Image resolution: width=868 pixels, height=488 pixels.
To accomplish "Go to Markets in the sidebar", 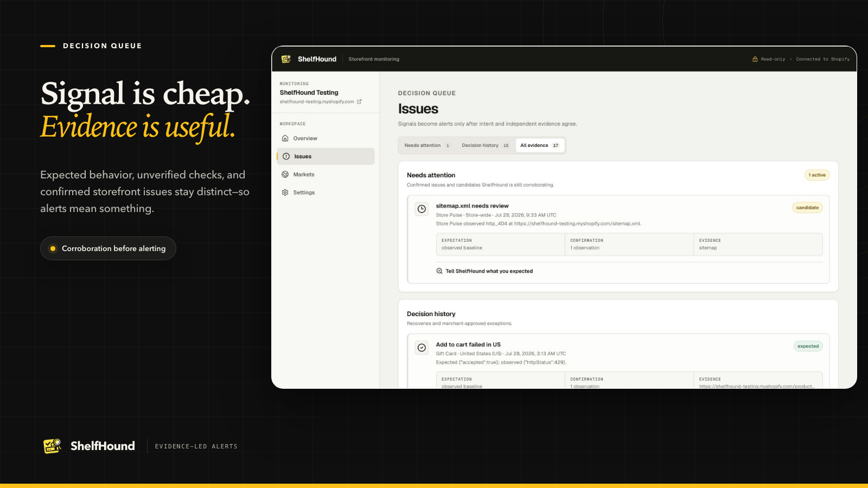I will click(325, 175).
